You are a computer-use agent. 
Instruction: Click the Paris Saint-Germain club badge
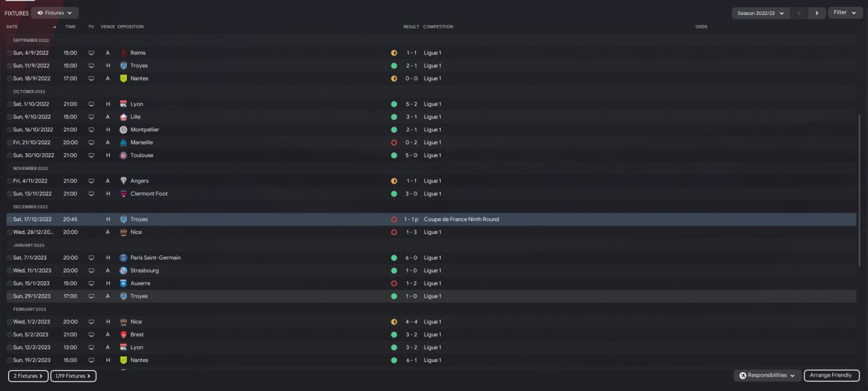pyautogui.click(x=123, y=258)
